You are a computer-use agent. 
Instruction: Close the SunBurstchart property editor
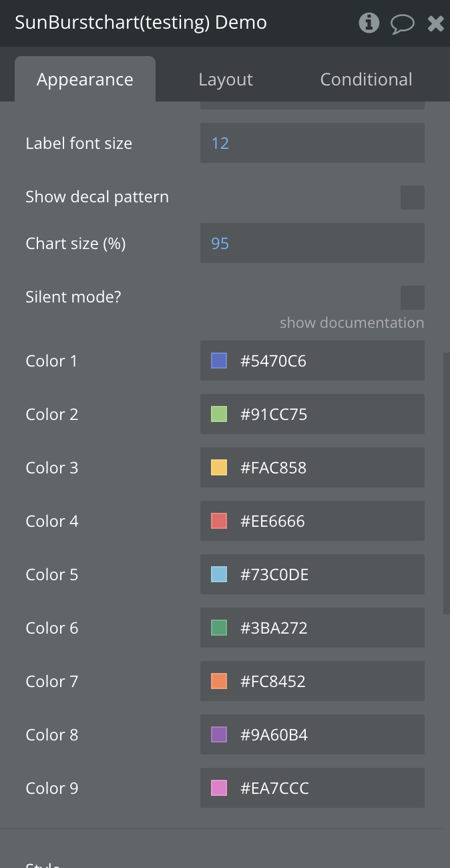point(435,24)
